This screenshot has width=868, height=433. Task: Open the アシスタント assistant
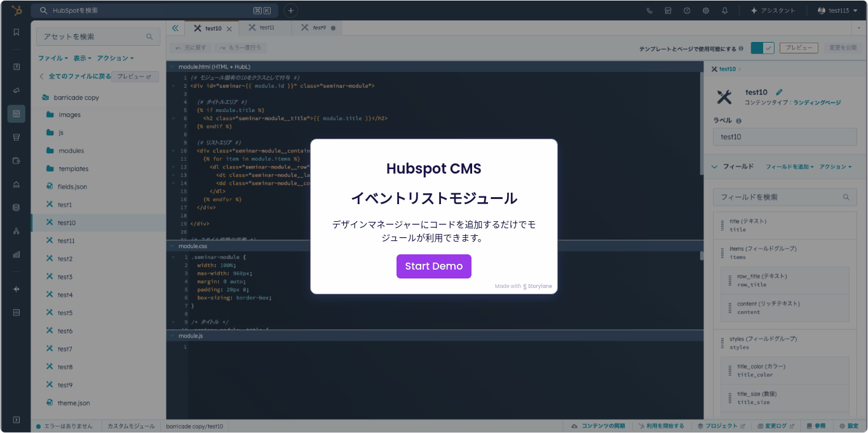click(x=773, y=11)
